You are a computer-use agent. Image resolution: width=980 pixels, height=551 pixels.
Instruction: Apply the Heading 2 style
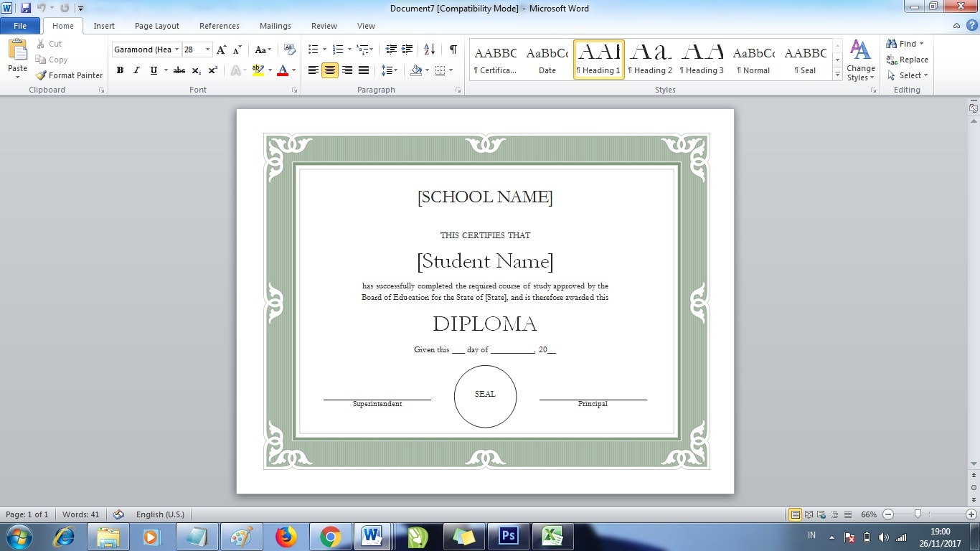click(650, 60)
